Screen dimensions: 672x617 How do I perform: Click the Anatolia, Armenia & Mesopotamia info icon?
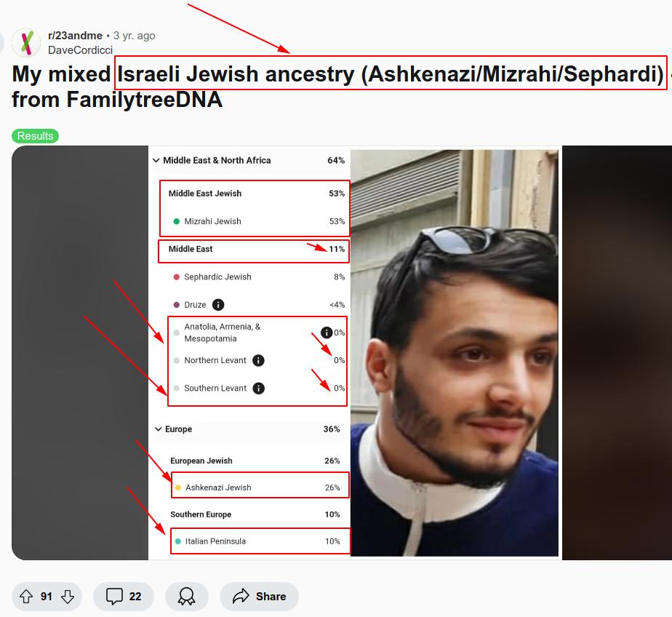[327, 333]
